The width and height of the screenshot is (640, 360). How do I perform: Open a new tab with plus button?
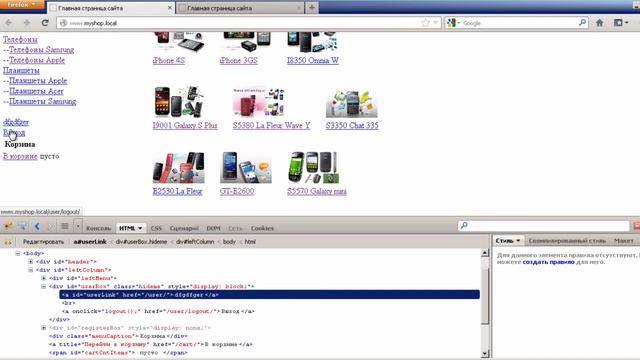tap(312, 8)
